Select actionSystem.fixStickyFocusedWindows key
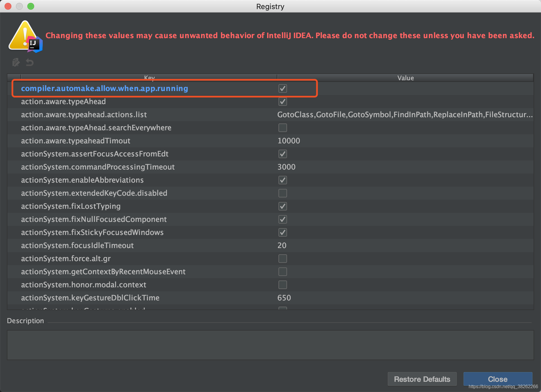The width and height of the screenshot is (541, 392). 92,232
